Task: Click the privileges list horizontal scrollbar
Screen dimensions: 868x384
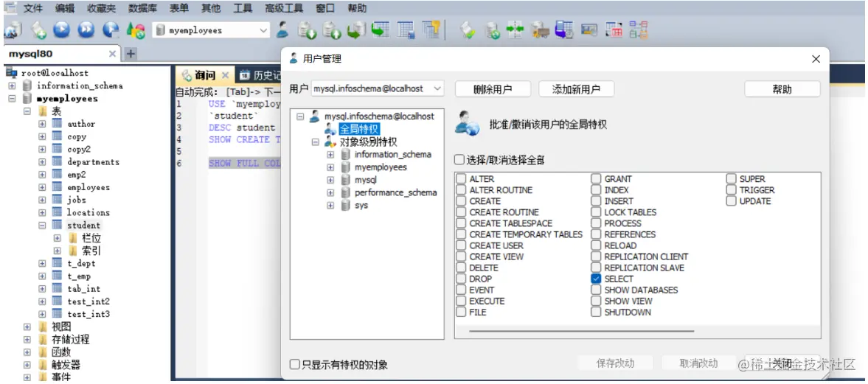Action: click(x=581, y=332)
